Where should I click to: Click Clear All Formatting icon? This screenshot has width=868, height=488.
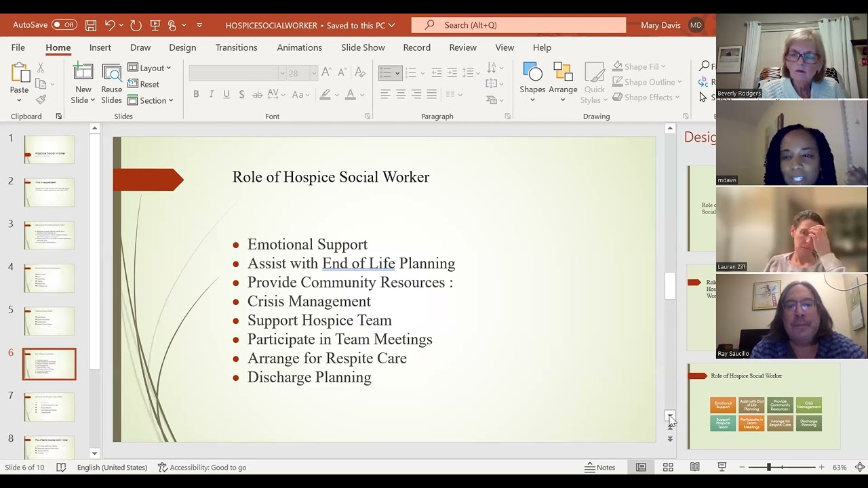click(360, 73)
